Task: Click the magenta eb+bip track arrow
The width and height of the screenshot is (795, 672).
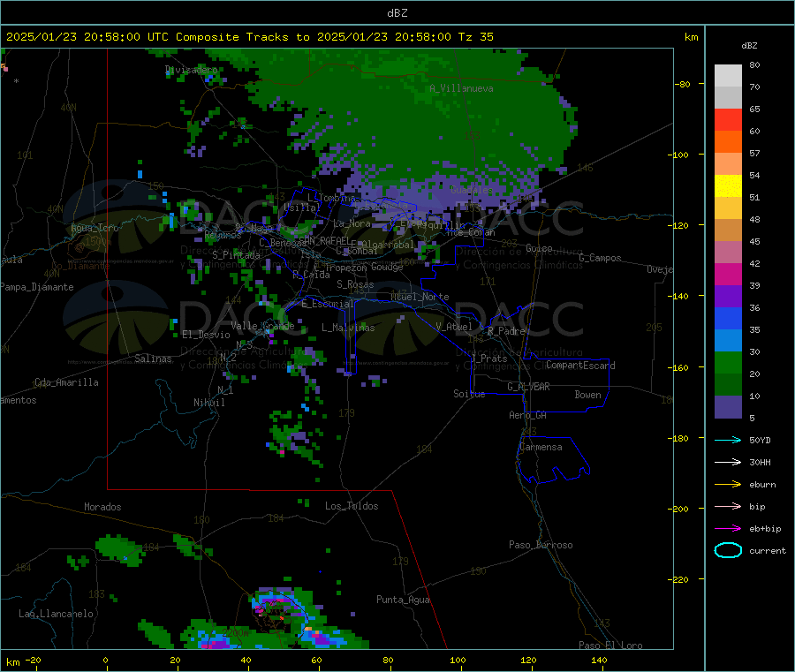Action: [x=728, y=529]
